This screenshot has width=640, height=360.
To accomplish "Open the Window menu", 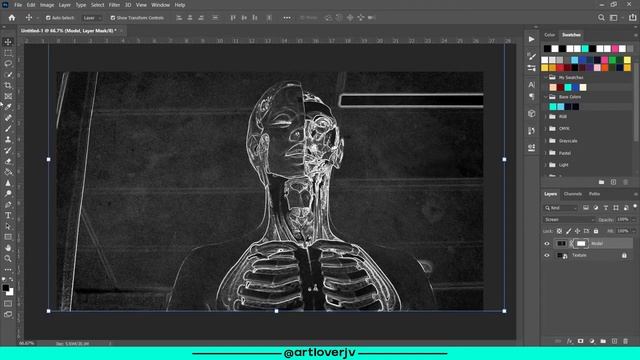I will click(160, 5).
